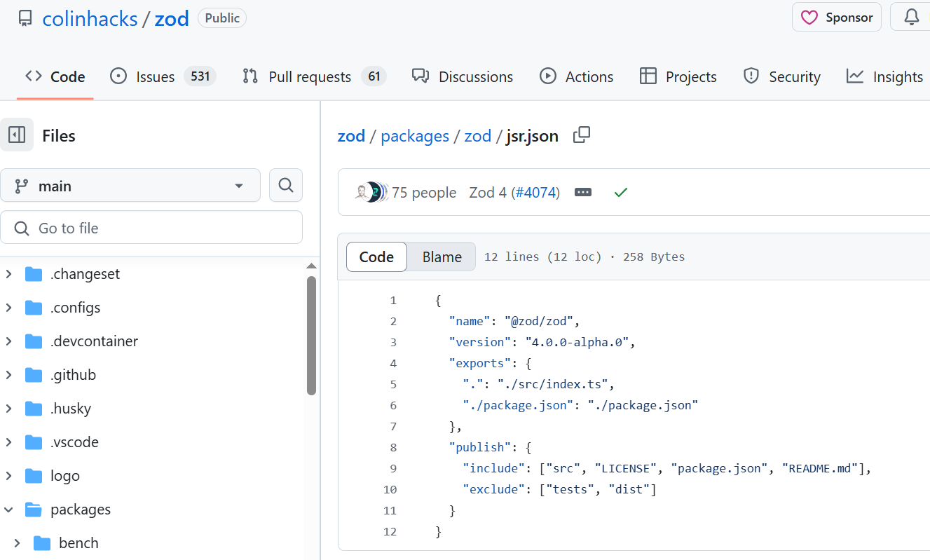Image resolution: width=930 pixels, height=560 pixels.
Task: Click the bench folder icon
Action: click(42, 543)
